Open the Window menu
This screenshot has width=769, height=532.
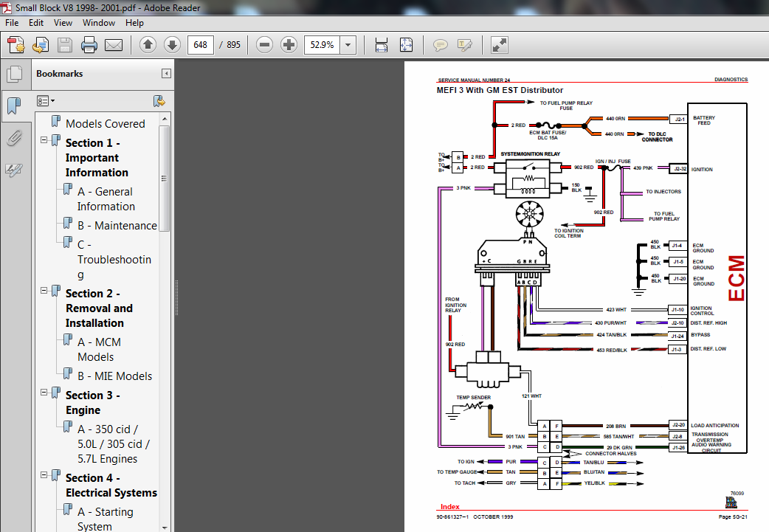coord(98,23)
